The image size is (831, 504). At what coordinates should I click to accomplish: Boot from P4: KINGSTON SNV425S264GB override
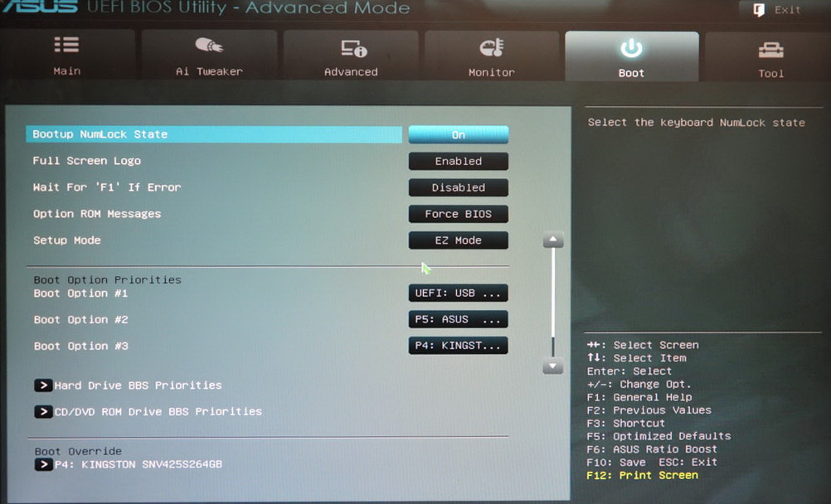pyautogui.click(x=138, y=465)
